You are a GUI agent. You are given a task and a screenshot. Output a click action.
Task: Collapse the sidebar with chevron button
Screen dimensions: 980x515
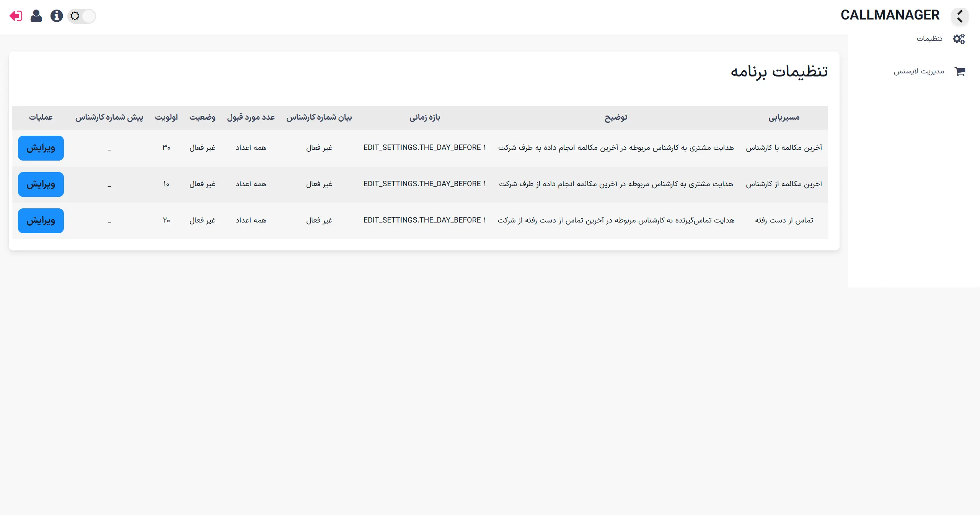[960, 16]
